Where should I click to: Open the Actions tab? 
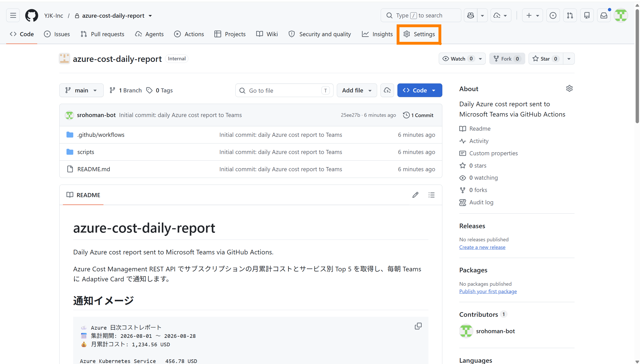pos(189,34)
